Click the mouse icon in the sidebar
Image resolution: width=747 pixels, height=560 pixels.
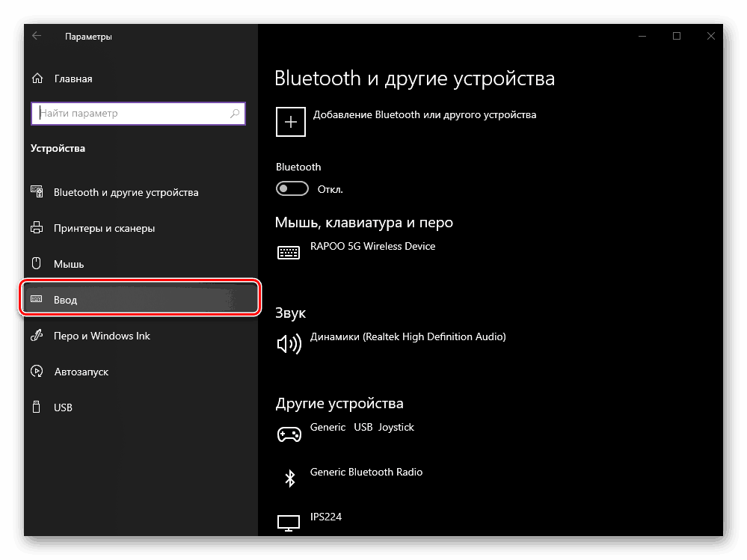[36, 263]
